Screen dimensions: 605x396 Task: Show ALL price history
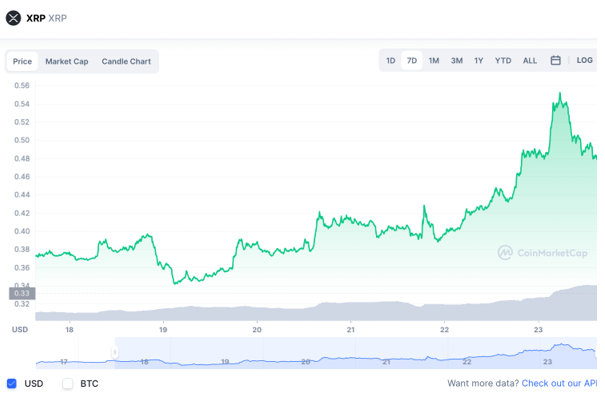click(530, 61)
